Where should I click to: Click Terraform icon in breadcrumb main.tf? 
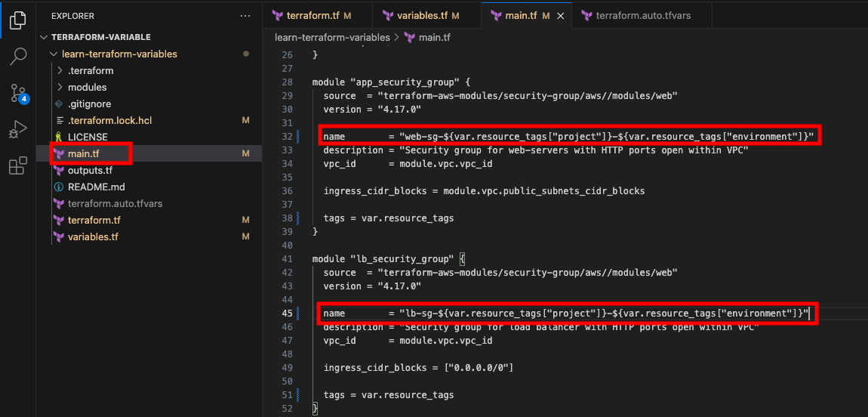[x=410, y=38]
